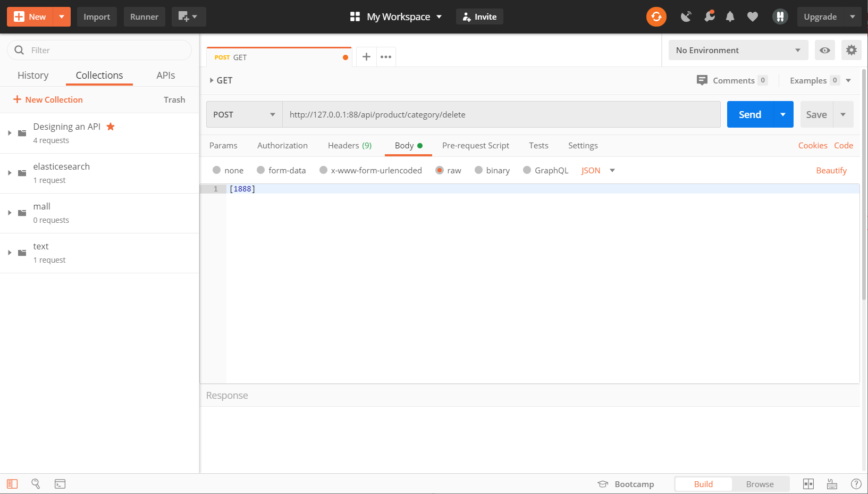Viewport: 868px width, 494px height.
Task: Switch to the History tab
Action: (x=33, y=76)
